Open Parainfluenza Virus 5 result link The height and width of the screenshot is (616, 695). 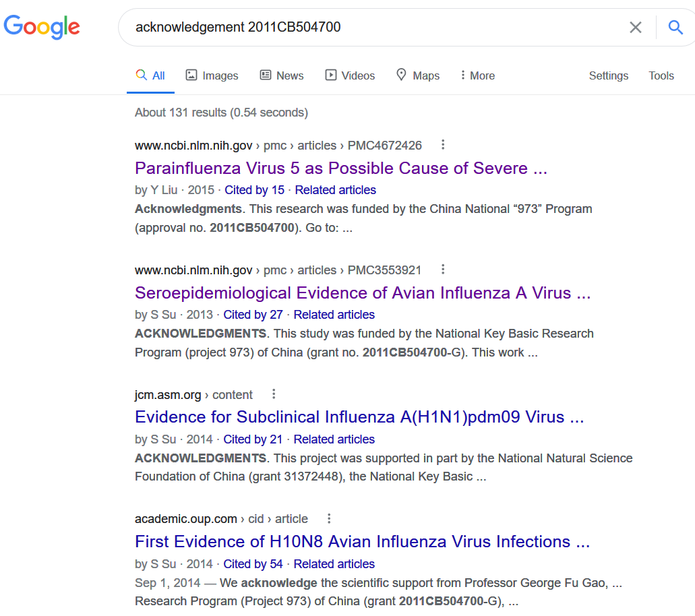[341, 168]
